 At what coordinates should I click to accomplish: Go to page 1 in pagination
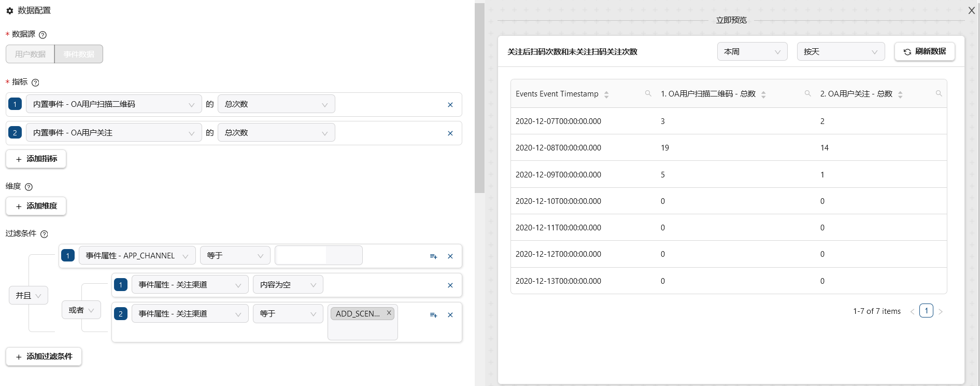pyautogui.click(x=926, y=311)
